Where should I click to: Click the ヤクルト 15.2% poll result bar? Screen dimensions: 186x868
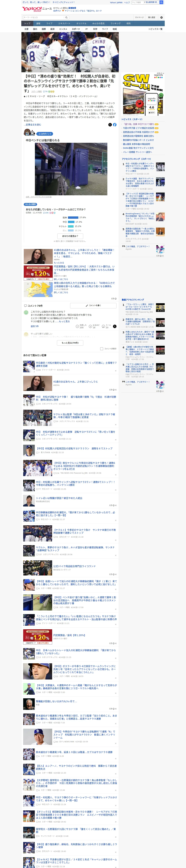pyautogui.click(x=71, y=226)
